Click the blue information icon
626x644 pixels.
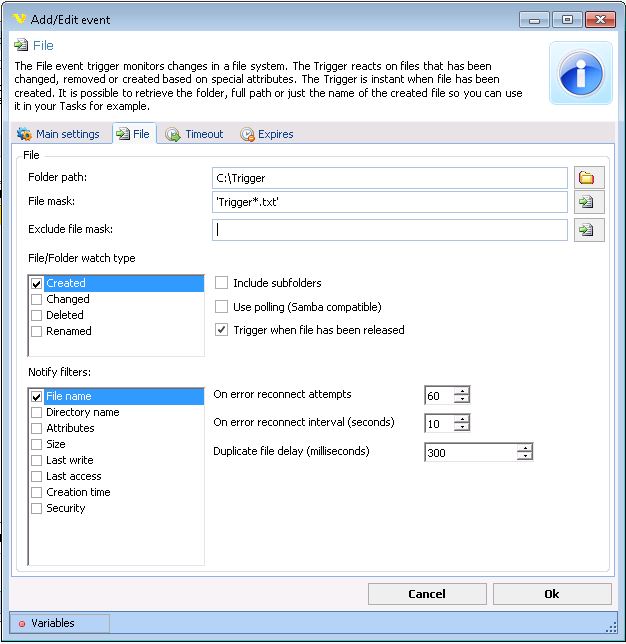click(580, 74)
